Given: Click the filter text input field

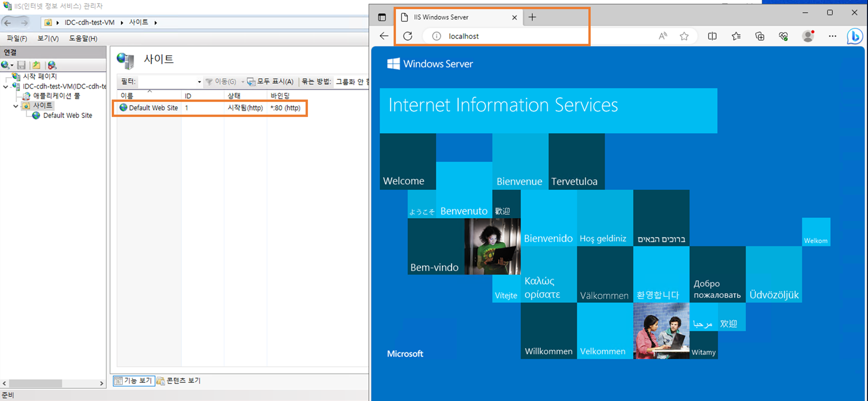Looking at the screenshot, I should (x=167, y=82).
